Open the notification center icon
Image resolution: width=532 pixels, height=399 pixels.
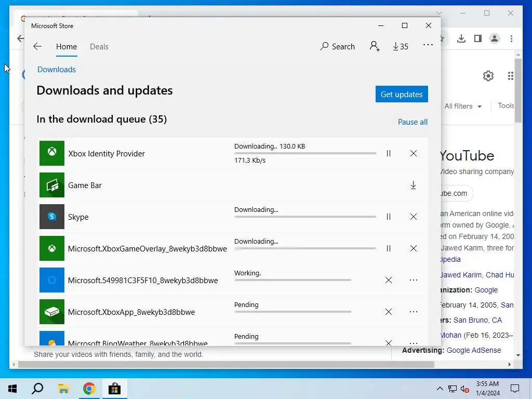(x=515, y=389)
